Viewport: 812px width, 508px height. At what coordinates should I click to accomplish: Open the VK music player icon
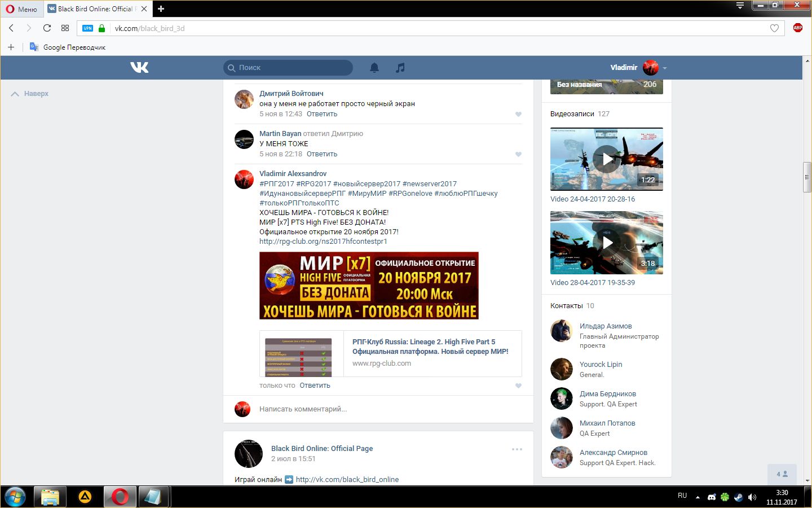pyautogui.click(x=400, y=68)
